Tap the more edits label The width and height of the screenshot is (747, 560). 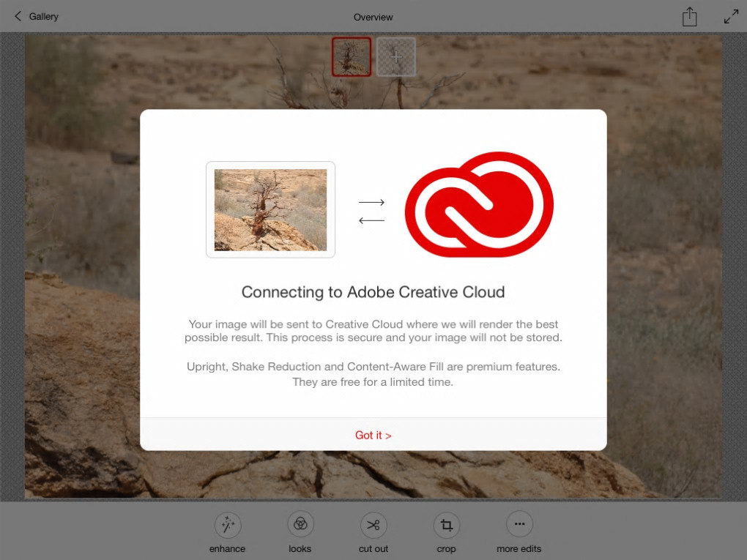[x=519, y=548]
